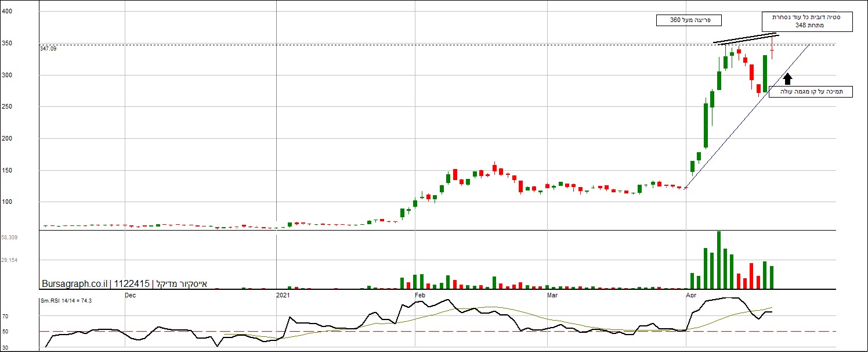The width and height of the screenshot is (868, 352).
Task: Click the double black divergence line
Action: (x=746, y=39)
